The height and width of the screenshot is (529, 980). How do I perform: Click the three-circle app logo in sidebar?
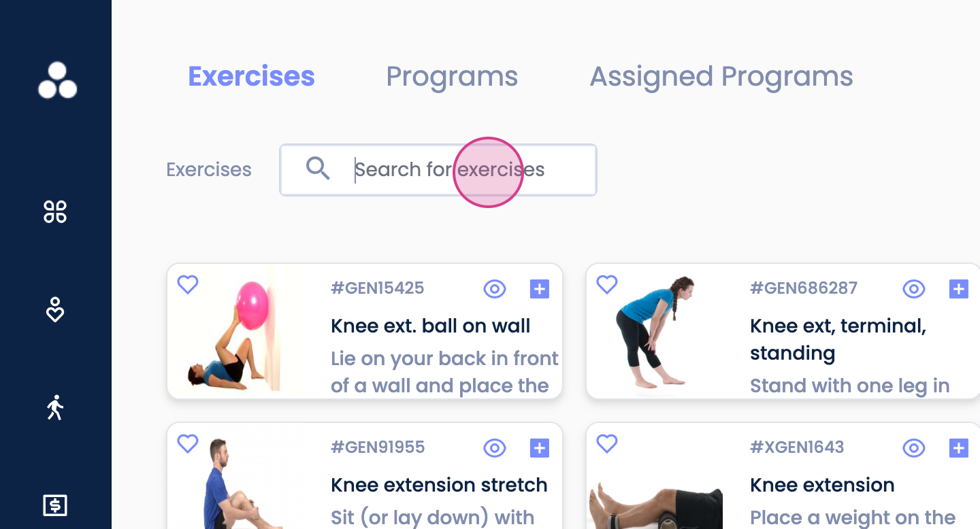tap(57, 81)
